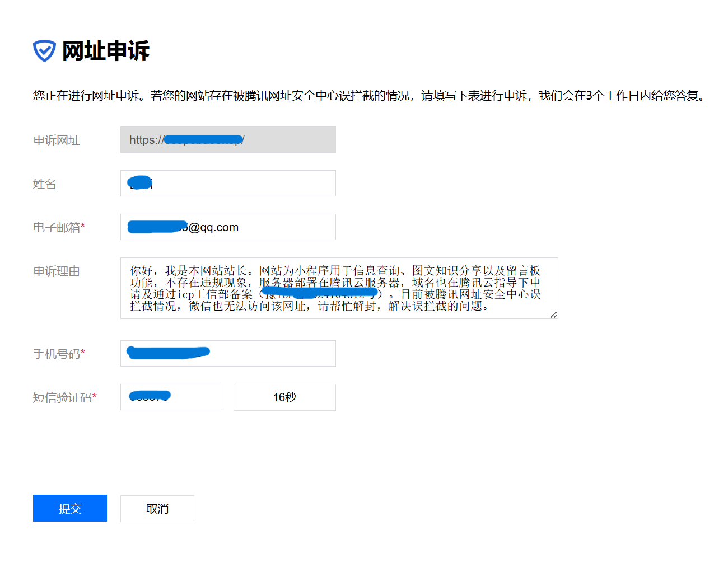Focus the 短信验证码 code input field

coord(171,397)
